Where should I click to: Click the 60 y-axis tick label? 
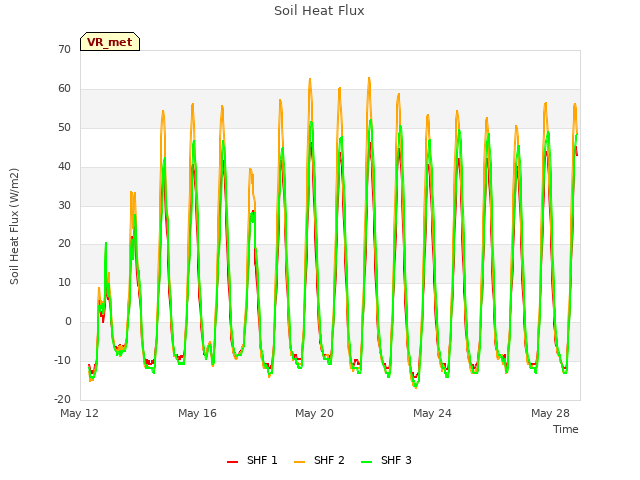point(64,89)
